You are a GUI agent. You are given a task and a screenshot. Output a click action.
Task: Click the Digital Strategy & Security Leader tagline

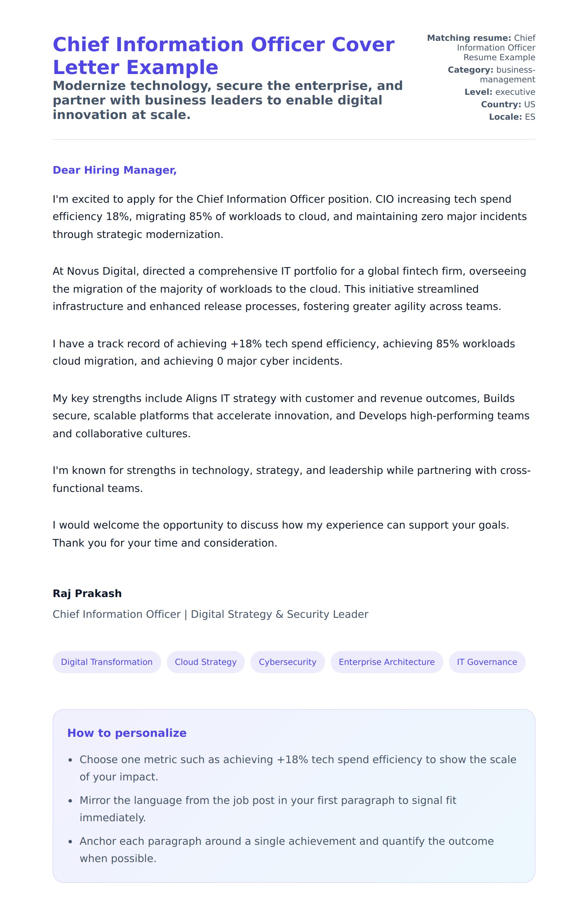[210, 614]
